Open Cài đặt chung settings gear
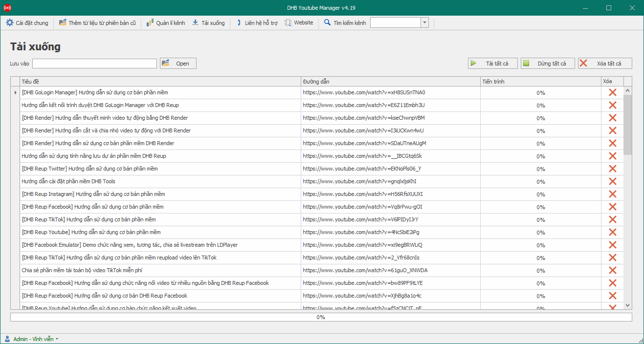Screen dimensions: 644x344 pyautogui.click(x=10, y=23)
